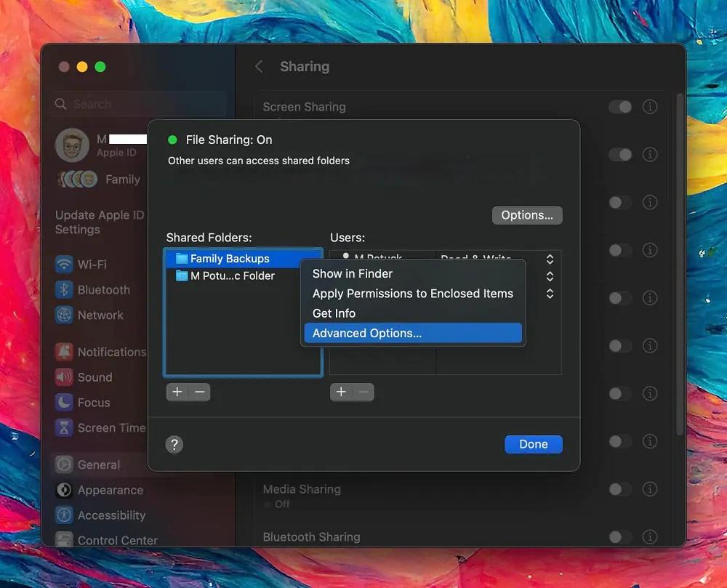Open Accessibility settings icon

(65, 515)
